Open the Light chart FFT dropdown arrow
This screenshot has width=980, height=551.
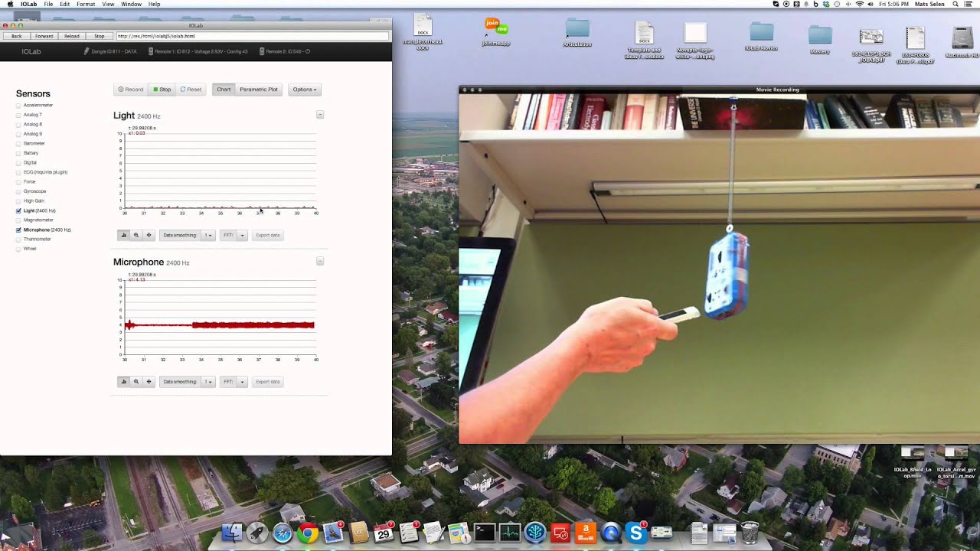242,235
